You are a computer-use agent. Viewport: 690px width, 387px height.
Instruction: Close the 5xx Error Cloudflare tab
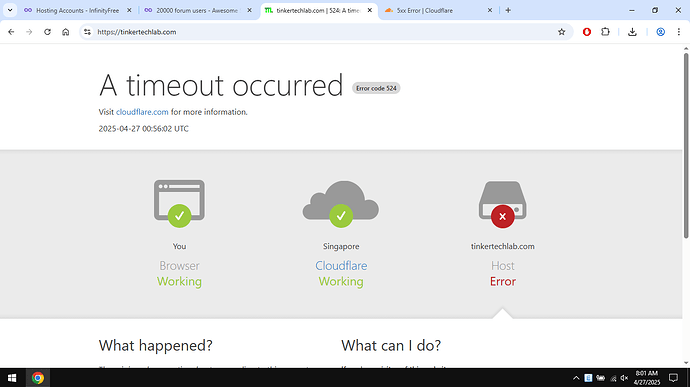point(490,10)
